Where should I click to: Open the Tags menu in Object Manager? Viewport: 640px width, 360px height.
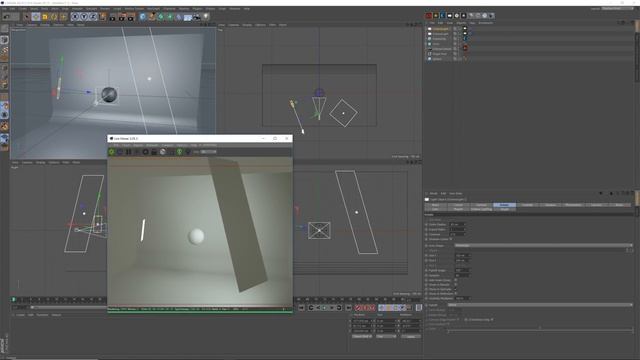[x=472, y=23]
